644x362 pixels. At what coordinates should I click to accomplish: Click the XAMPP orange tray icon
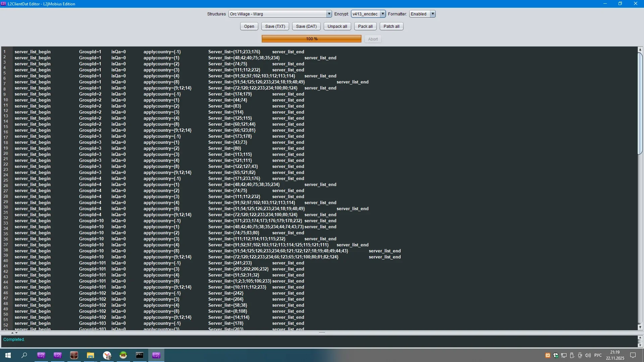pyautogui.click(x=547, y=355)
